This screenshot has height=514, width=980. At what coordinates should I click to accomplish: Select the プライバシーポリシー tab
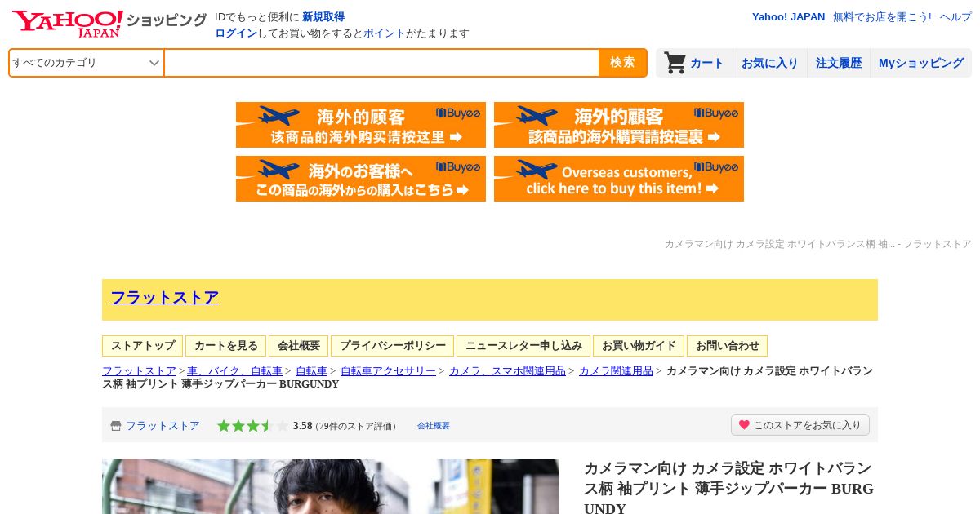pyautogui.click(x=392, y=346)
